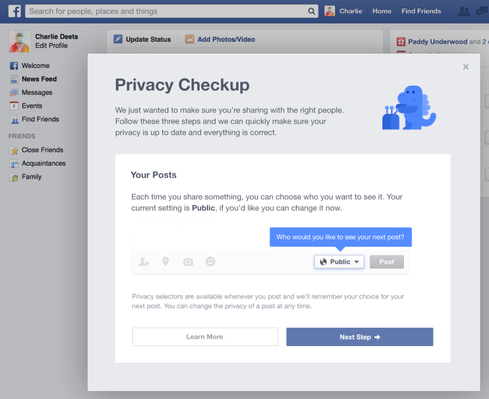Viewport: 489px width, 399px height.
Task: Click the tag people icon in composer
Action: pos(144,262)
